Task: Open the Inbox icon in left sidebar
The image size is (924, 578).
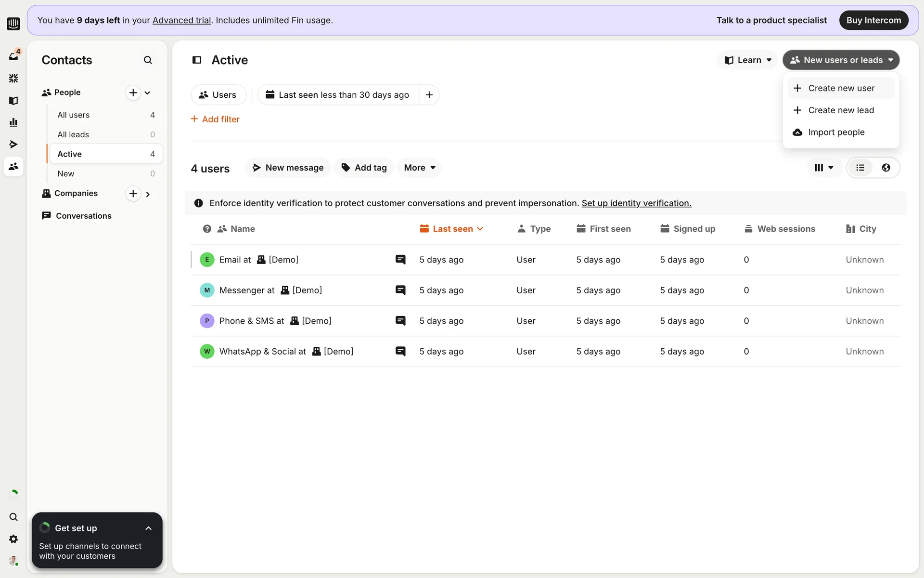Action: point(13,56)
